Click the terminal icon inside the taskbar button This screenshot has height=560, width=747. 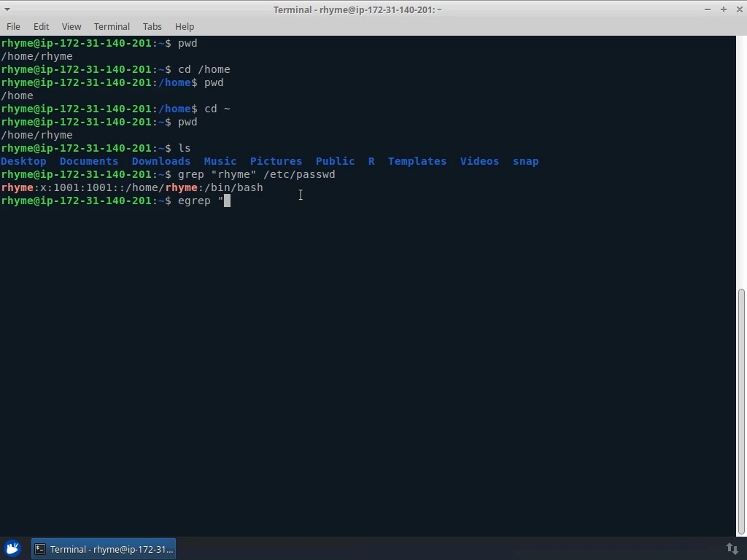pyautogui.click(x=39, y=548)
